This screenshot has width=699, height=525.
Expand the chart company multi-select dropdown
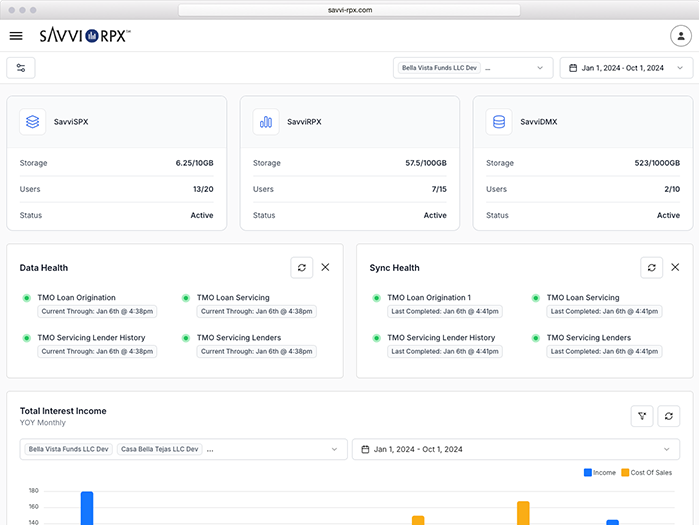coord(334,449)
